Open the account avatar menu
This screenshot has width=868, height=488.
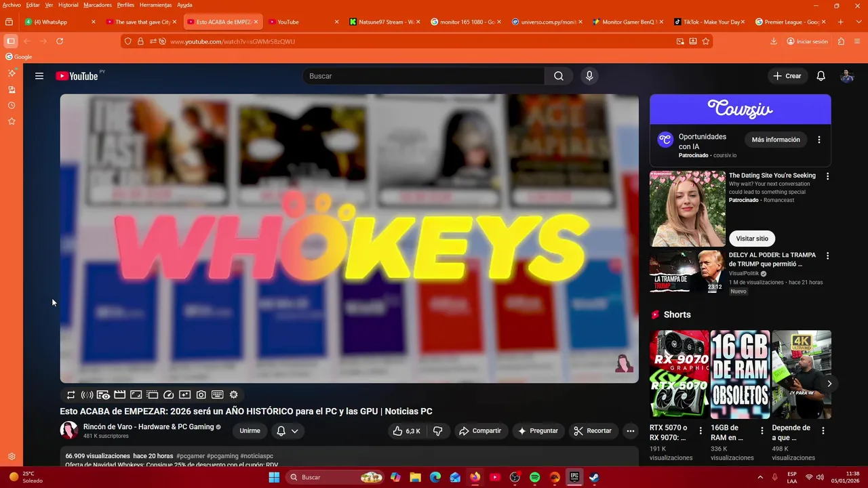tap(847, 76)
